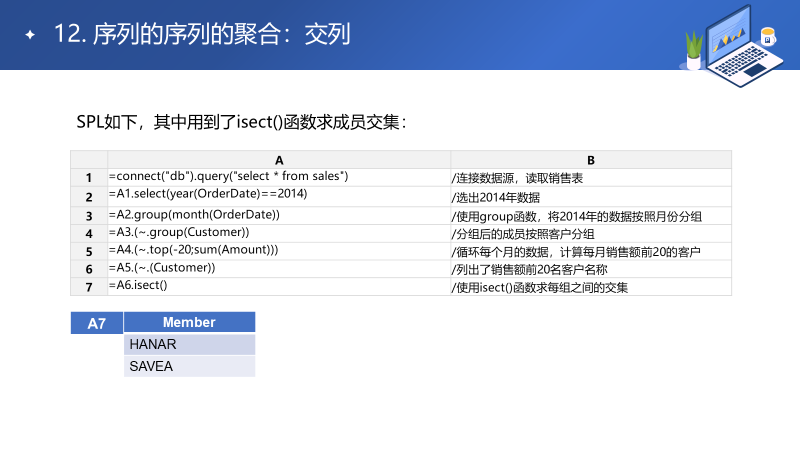Viewport: 800px width, 450px height.
Task: Click the A7 label of the result table
Action: click(97, 323)
